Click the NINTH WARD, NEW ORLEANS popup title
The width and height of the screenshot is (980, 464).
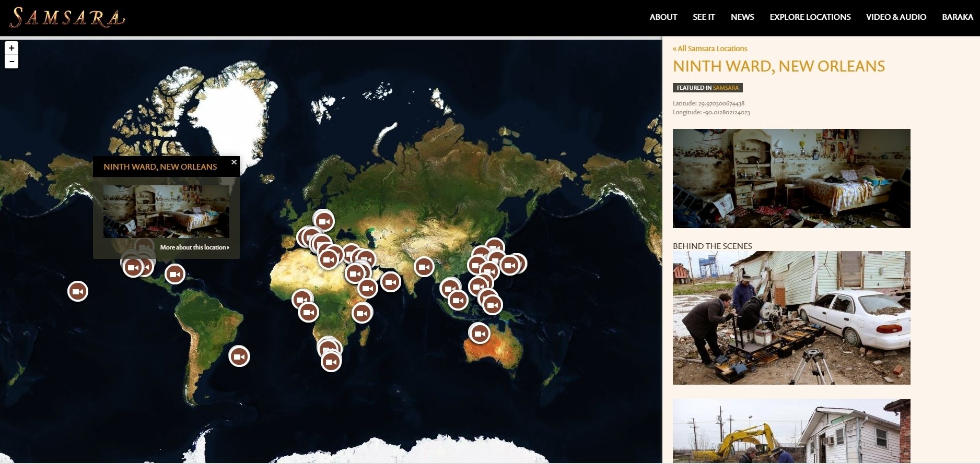pyautogui.click(x=160, y=166)
